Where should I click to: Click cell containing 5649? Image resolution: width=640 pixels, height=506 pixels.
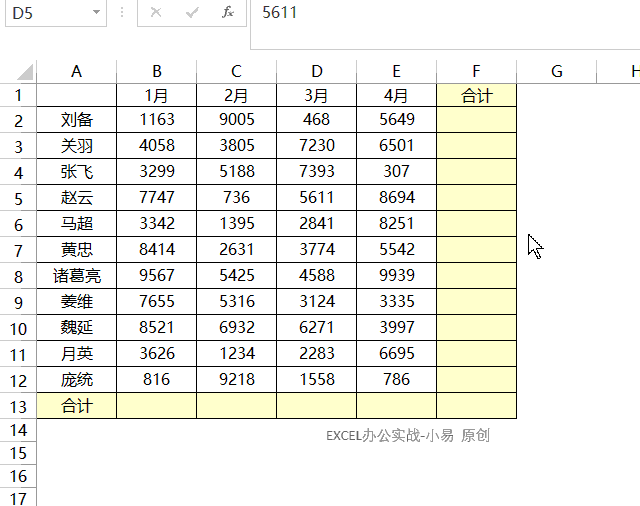coord(396,120)
